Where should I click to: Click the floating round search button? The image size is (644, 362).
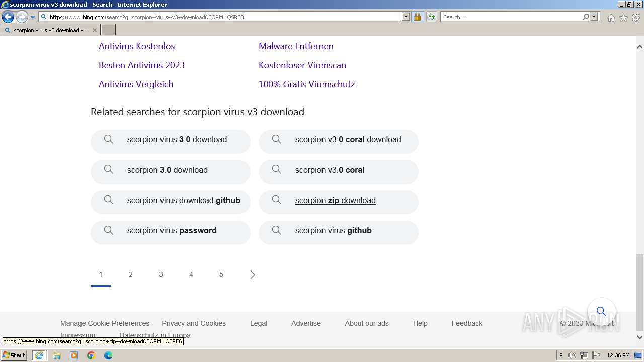[x=601, y=312]
